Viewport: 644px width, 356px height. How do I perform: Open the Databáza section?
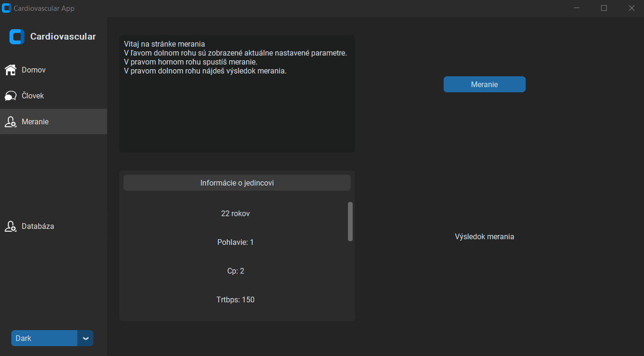click(53, 227)
